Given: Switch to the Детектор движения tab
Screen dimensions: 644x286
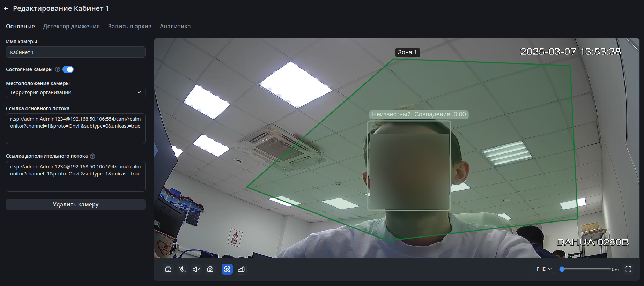Looking at the screenshot, I should click(71, 26).
